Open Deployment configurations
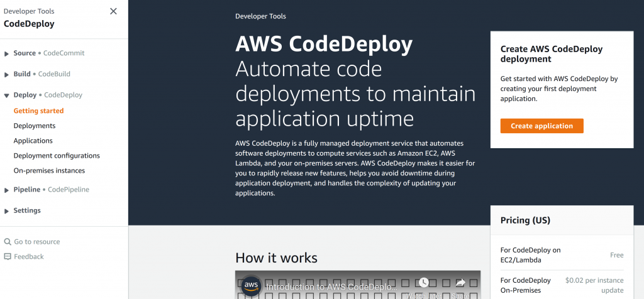644x299 pixels. pos(57,156)
